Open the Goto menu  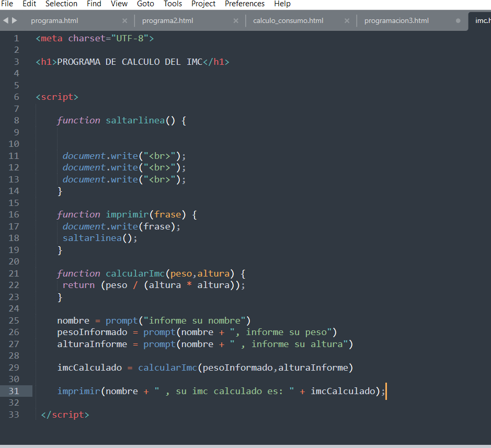(x=145, y=4)
